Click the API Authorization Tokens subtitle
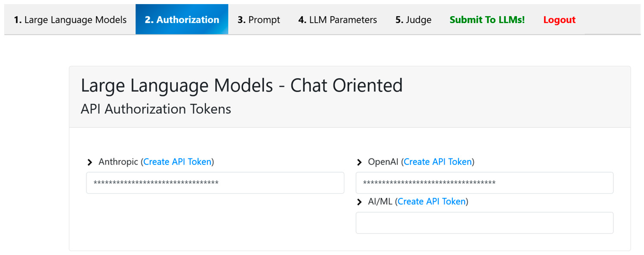Screen dimensions: 644x255 pyautogui.click(x=156, y=109)
